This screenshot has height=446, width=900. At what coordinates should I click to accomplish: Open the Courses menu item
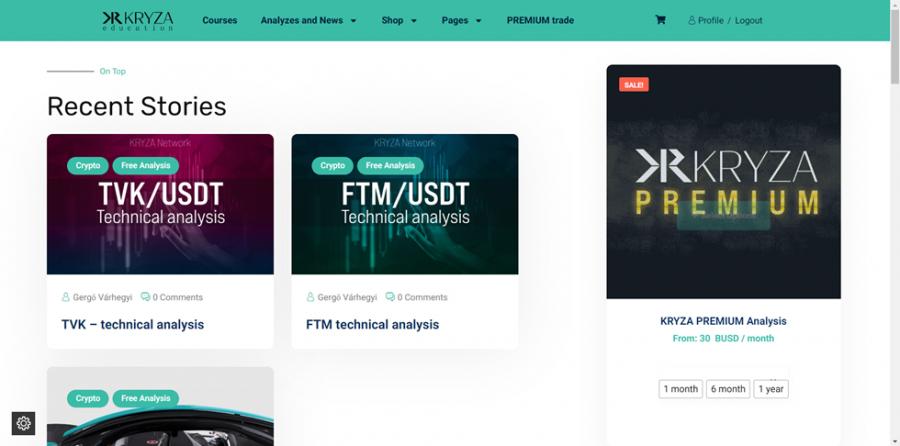pyautogui.click(x=219, y=20)
